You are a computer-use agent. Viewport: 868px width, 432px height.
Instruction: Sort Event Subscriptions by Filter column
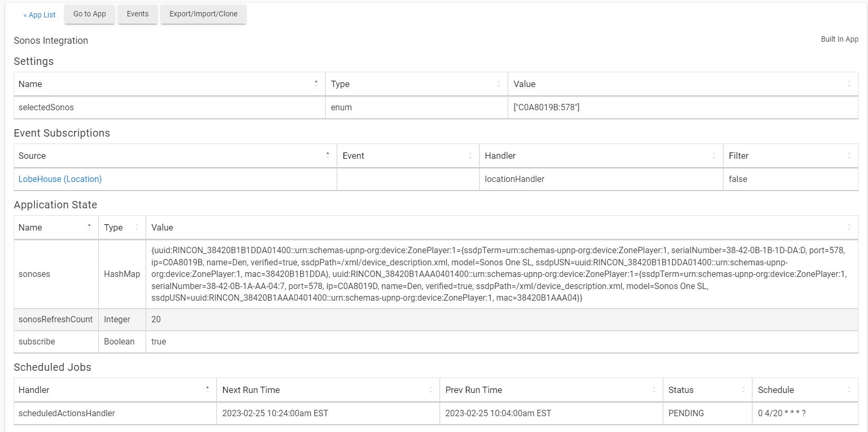790,156
